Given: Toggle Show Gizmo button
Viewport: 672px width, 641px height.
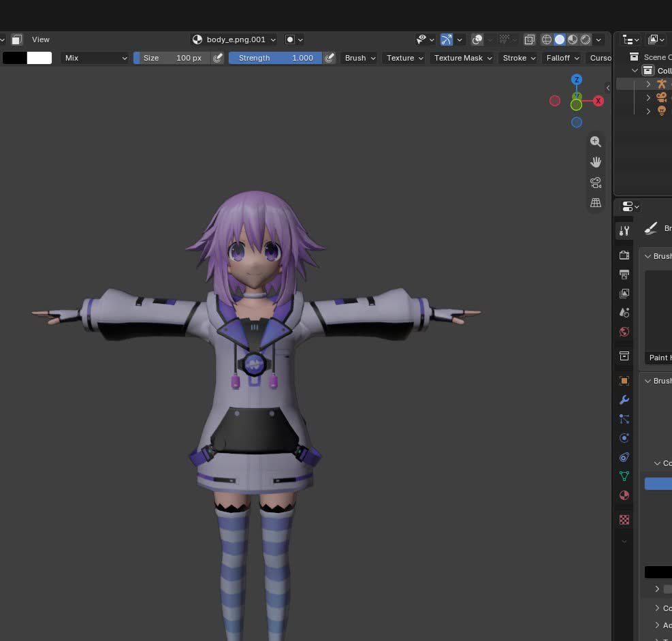Looking at the screenshot, I should (447, 40).
